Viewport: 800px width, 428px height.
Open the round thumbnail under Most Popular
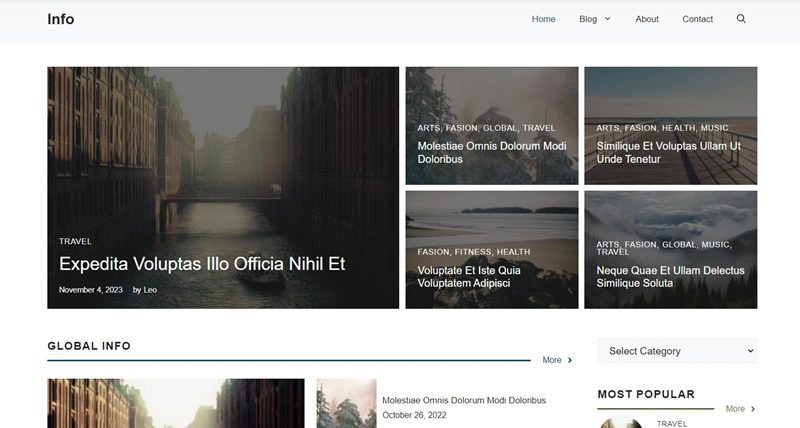621,422
